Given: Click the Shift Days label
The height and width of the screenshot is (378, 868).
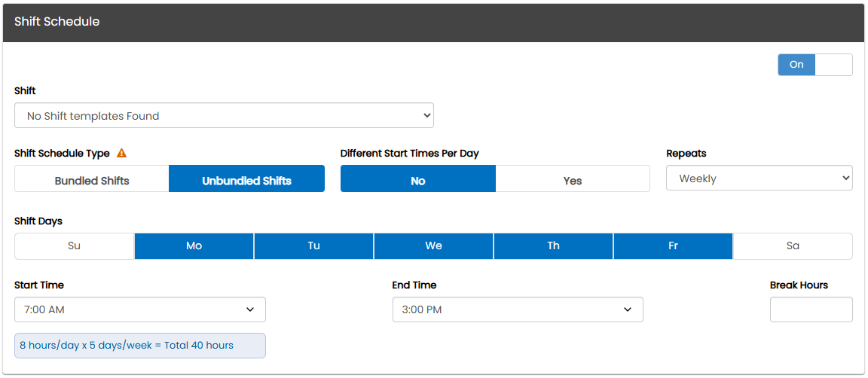Looking at the screenshot, I should click(38, 221).
